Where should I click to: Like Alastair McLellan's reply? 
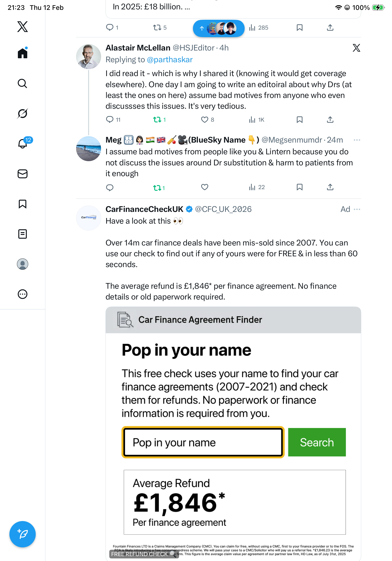coord(204,120)
